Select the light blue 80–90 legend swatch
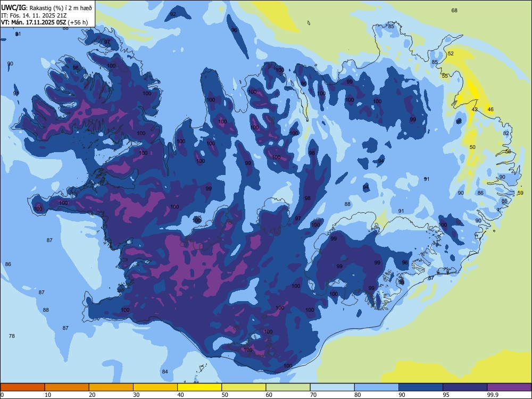532x399 pixels. (x=377, y=387)
